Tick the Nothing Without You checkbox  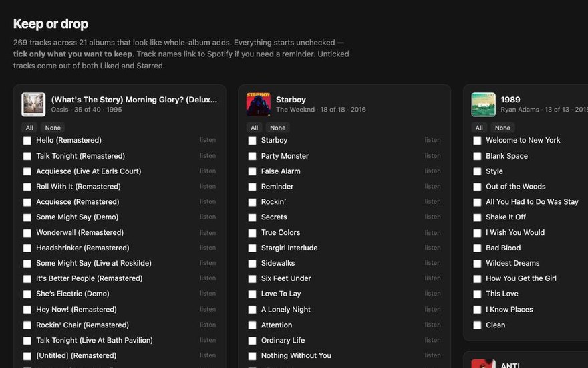(x=252, y=355)
